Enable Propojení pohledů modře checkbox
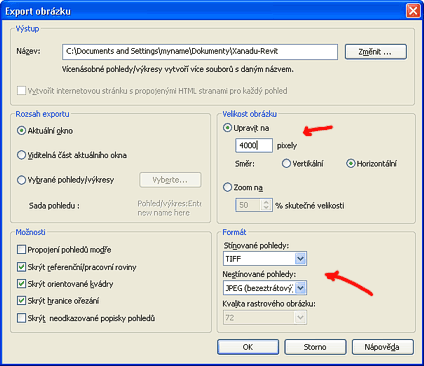This screenshot has height=366, width=424. coord(21,249)
